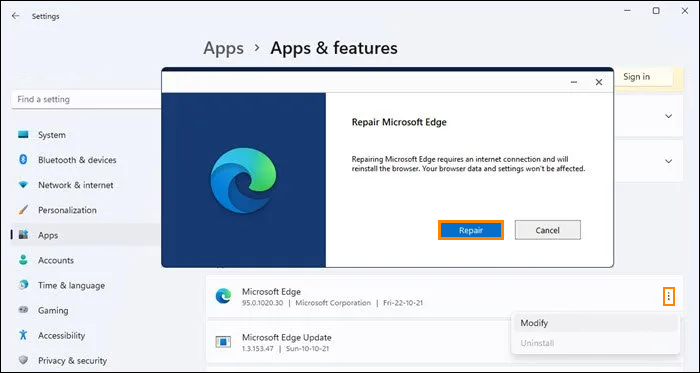This screenshot has height=373, width=700.
Task: Click the Network wifi icon in the sidebar
Action: (23, 185)
